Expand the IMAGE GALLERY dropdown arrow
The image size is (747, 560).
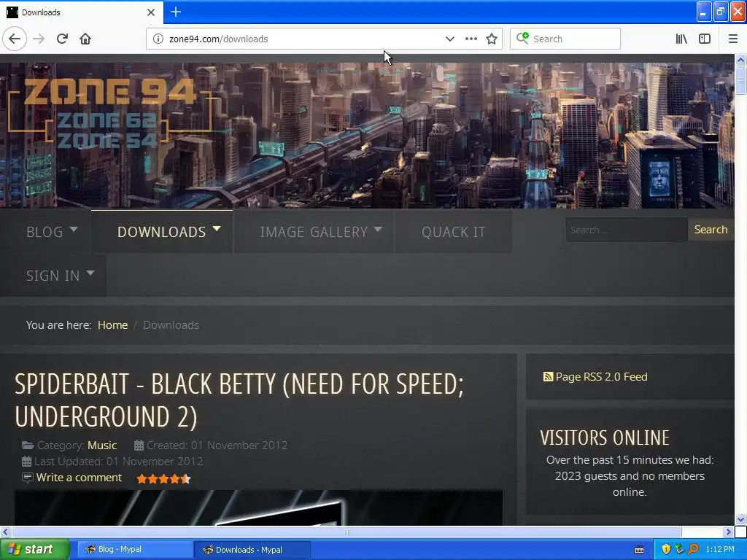pos(378,230)
